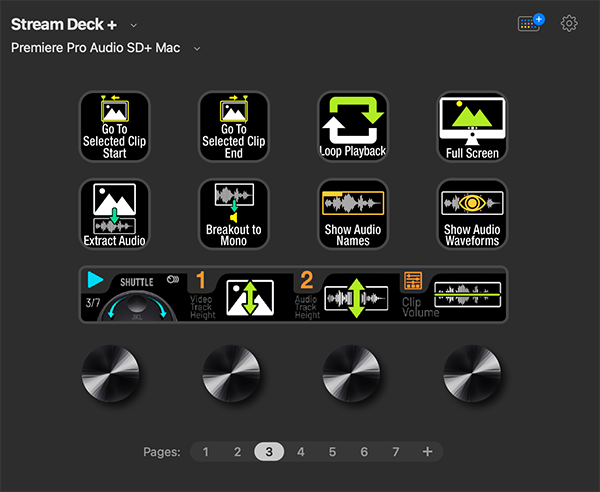
Task: Go to page 6
Action: [x=364, y=452]
